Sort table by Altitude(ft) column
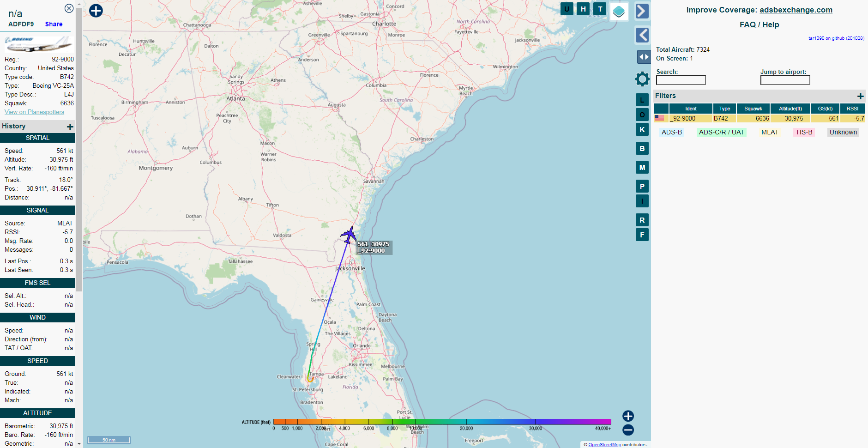Image resolution: width=868 pixels, height=448 pixels. (x=790, y=109)
